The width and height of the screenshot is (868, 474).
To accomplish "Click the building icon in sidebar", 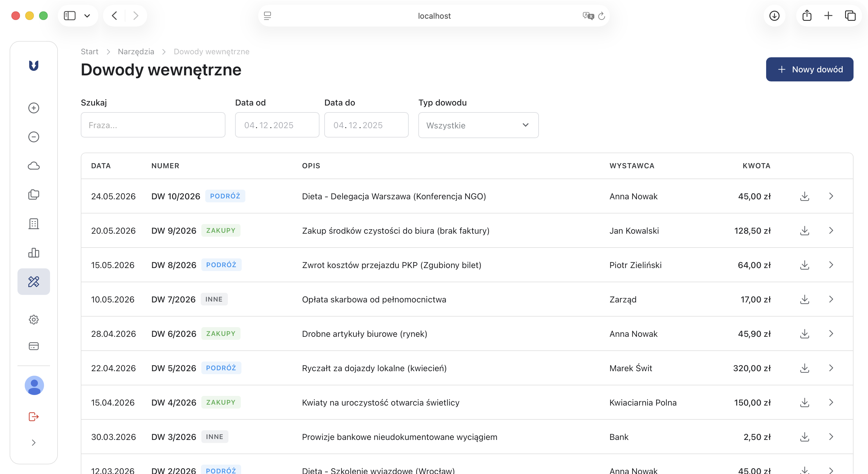I will (34, 223).
